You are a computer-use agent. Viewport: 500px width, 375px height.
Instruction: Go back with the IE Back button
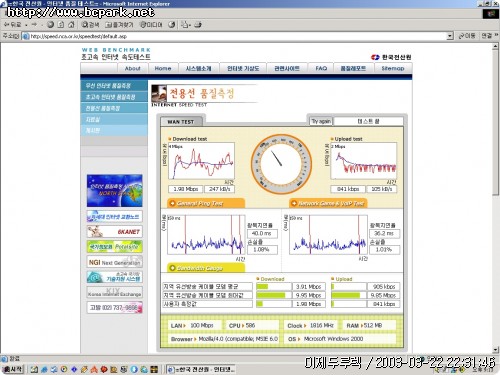tap(13, 25)
